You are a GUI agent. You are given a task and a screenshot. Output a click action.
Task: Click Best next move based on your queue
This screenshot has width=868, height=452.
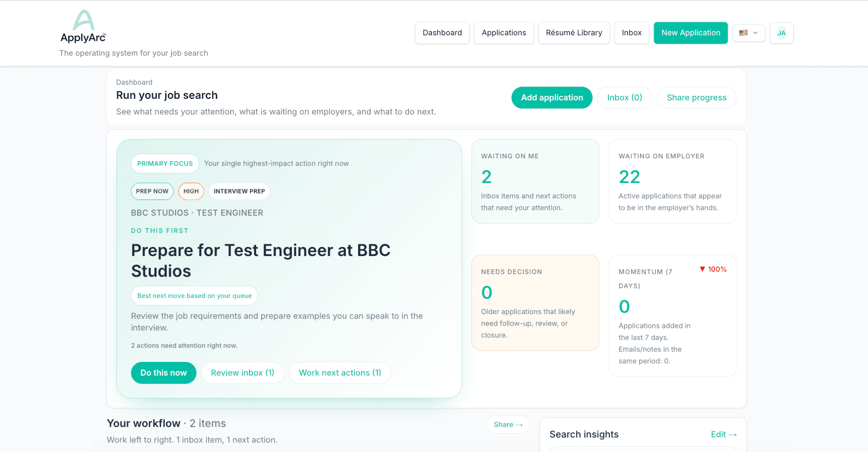[194, 296]
